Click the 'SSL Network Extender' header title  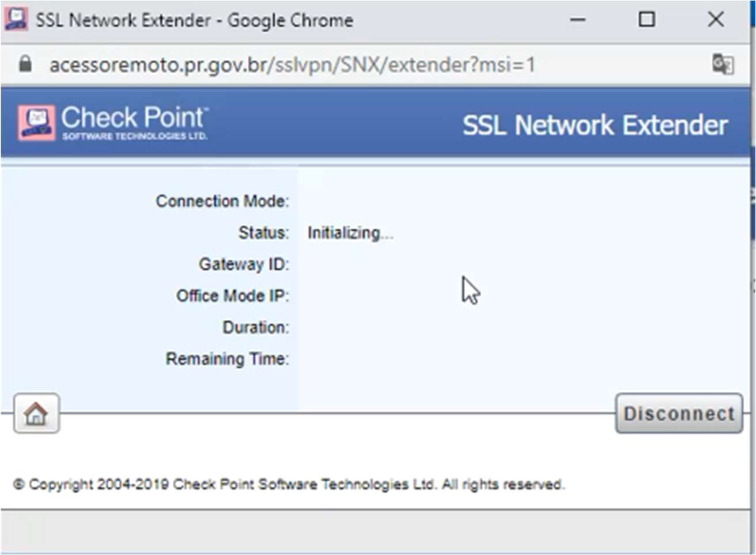(x=595, y=125)
